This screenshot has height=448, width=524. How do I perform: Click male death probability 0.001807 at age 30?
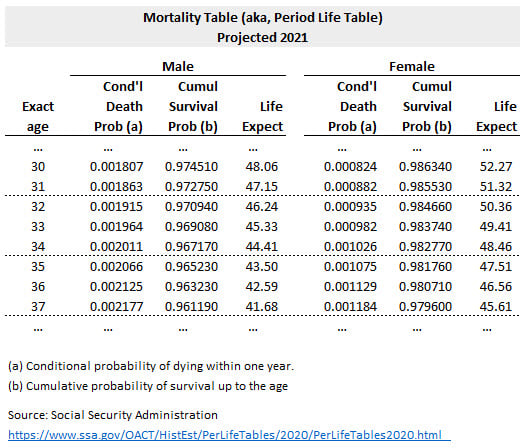(116, 166)
